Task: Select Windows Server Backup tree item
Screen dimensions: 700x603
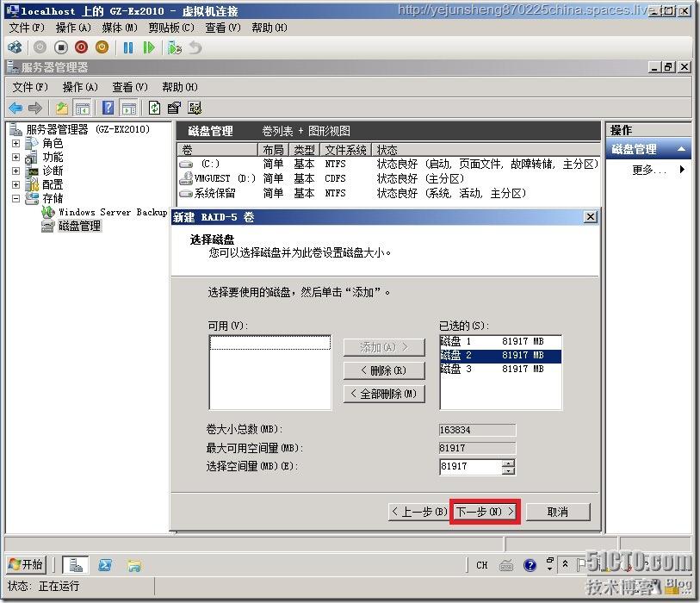Action: [x=113, y=212]
